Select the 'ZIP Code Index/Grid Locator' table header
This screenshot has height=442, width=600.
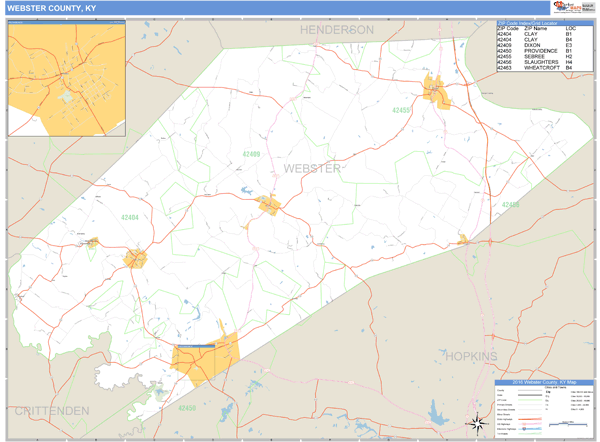(x=545, y=23)
